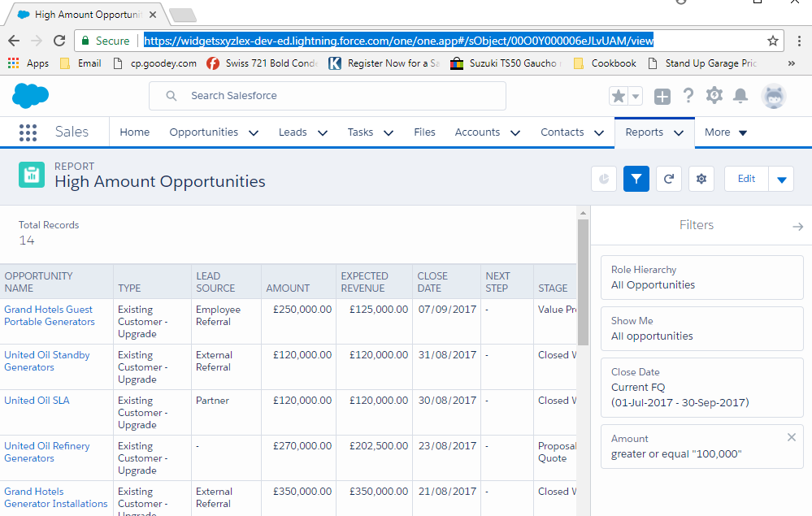Click the Search Salesforce field

click(328, 96)
